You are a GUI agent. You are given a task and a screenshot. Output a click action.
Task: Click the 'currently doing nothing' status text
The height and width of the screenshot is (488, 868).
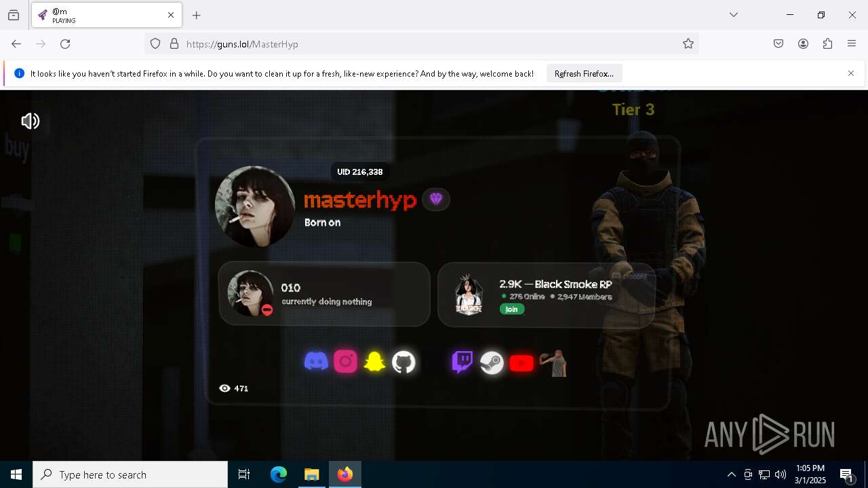click(326, 302)
